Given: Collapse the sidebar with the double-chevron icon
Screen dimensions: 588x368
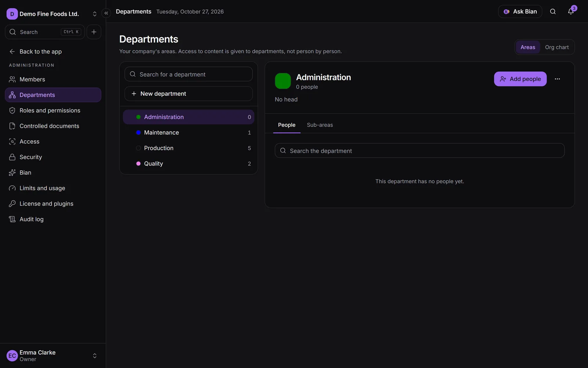Looking at the screenshot, I should [106, 13].
